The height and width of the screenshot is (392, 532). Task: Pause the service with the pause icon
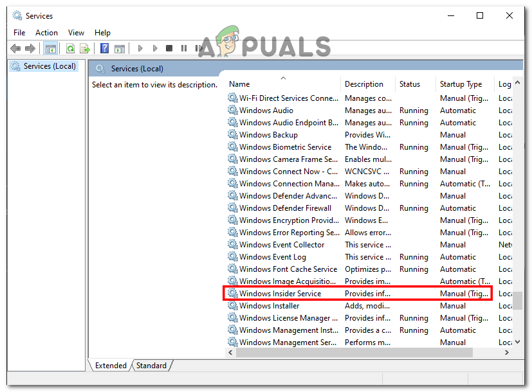point(184,48)
